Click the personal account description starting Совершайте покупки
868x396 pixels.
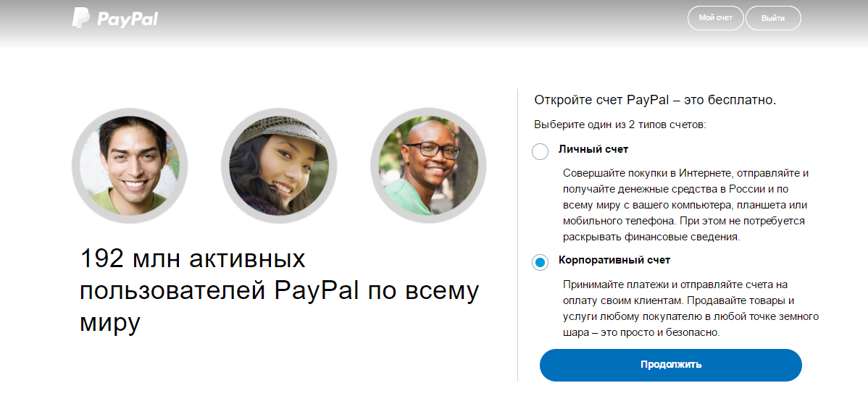(x=686, y=205)
